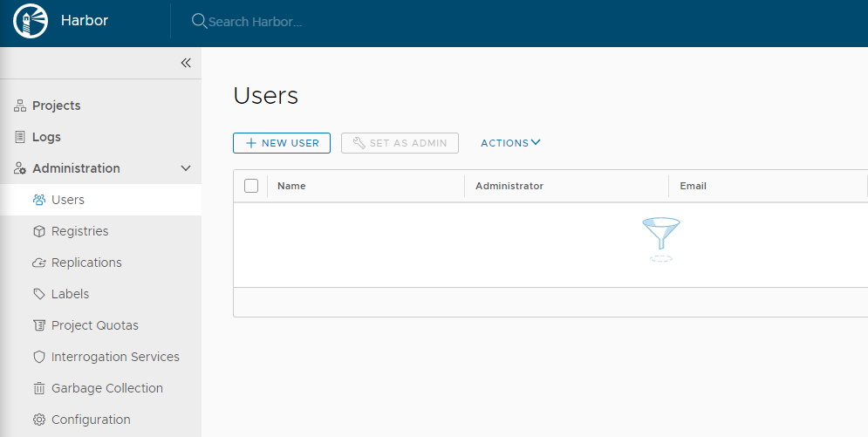This screenshot has width=868, height=437.
Task: Go to Configuration settings page
Action: coord(91,420)
